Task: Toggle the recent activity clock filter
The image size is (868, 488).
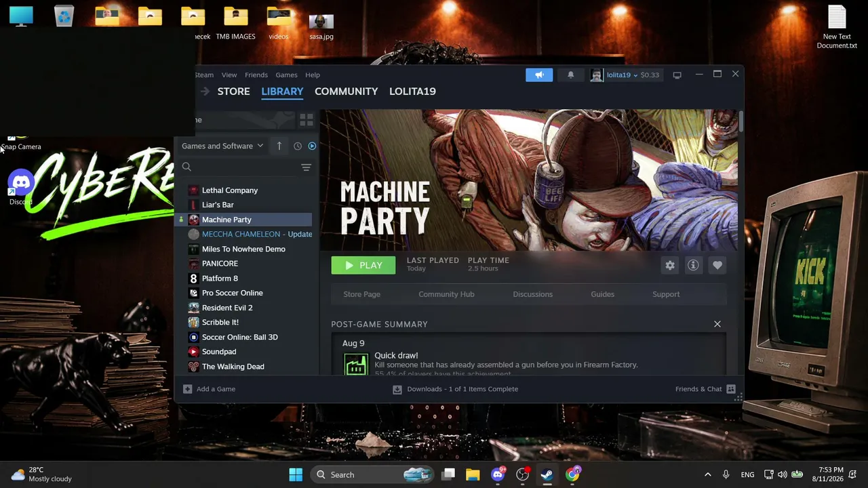Action: pos(298,146)
